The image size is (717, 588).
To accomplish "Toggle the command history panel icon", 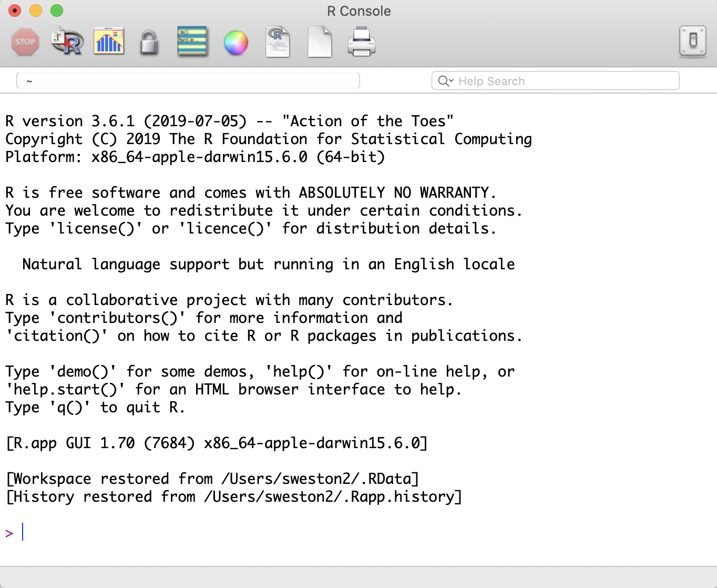I will [x=192, y=42].
